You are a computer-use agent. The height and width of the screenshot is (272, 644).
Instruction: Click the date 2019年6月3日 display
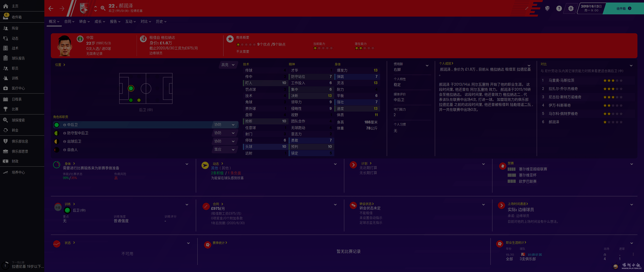point(591,8)
